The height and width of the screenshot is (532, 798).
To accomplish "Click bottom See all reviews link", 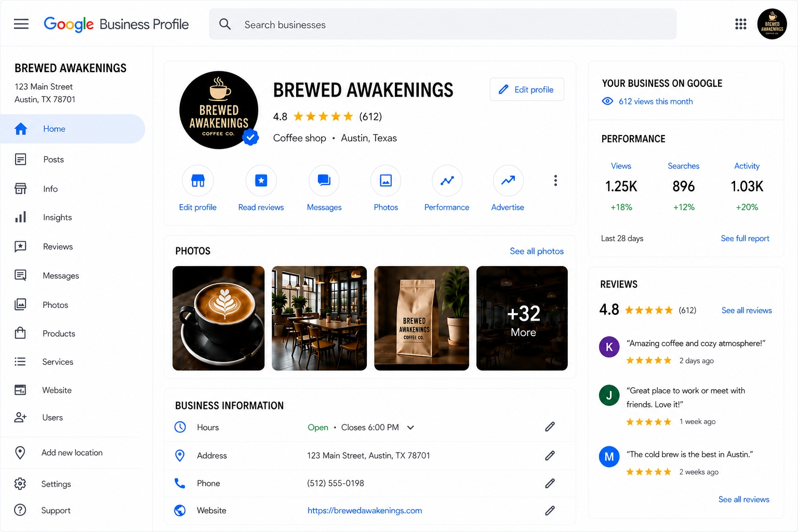I will coord(744,499).
